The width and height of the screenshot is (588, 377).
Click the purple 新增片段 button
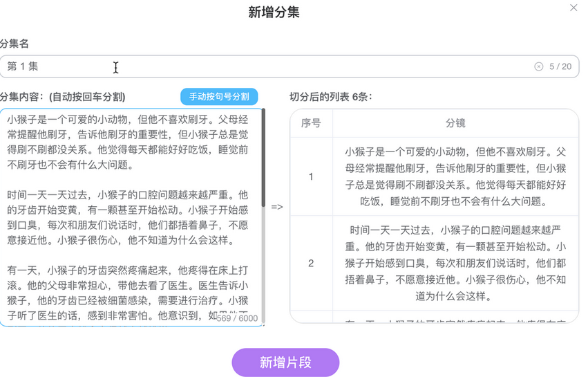pyautogui.click(x=285, y=362)
